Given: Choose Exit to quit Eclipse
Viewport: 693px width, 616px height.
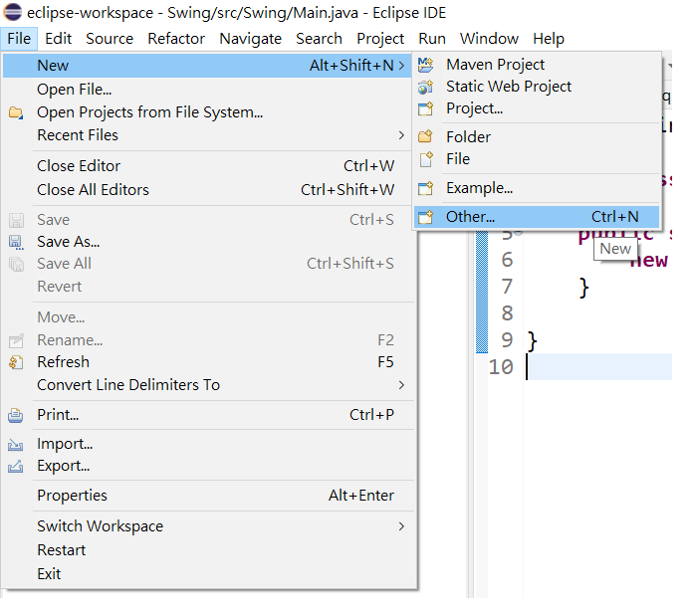Looking at the screenshot, I should (x=208, y=574).
